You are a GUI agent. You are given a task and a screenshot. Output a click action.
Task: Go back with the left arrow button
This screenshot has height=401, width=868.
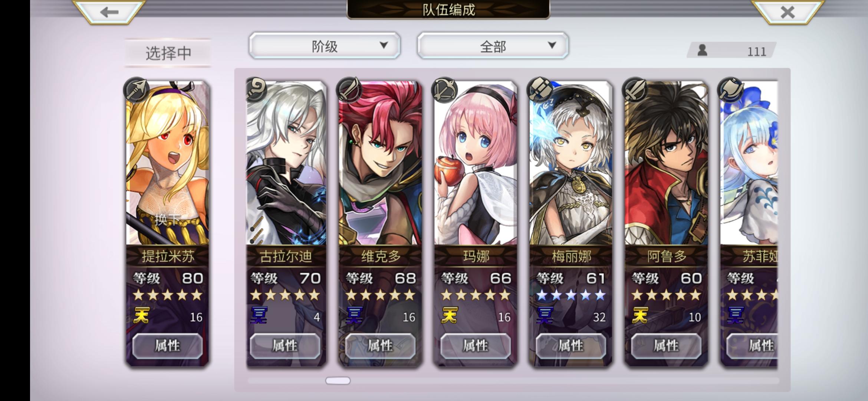point(108,12)
